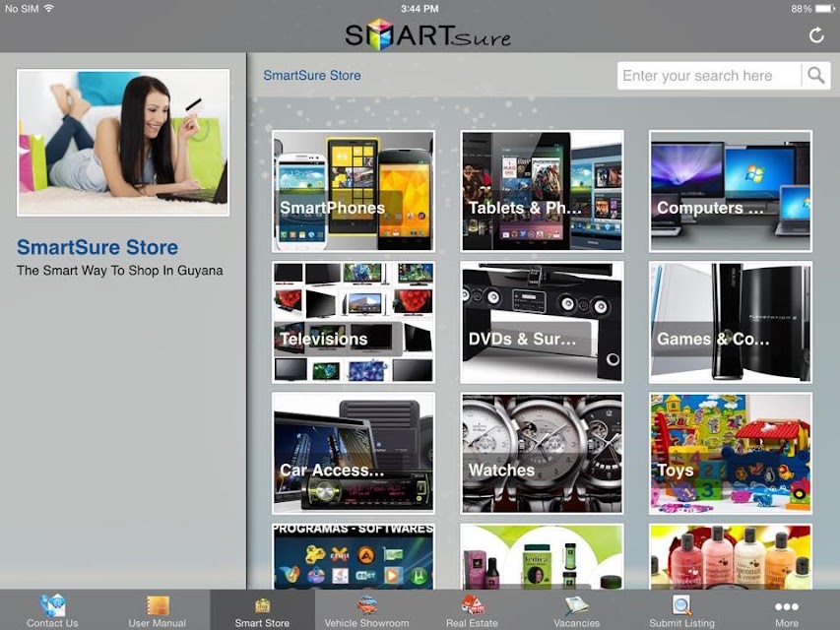This screenshot has width=840, height=630.
Task: Tap the SMARTsure logo in header
Action: point(427,34)
